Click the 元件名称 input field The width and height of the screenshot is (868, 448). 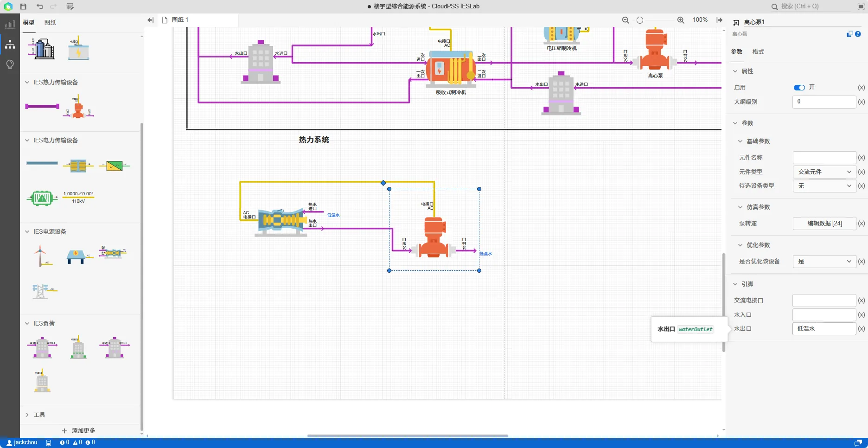[824, 158]
